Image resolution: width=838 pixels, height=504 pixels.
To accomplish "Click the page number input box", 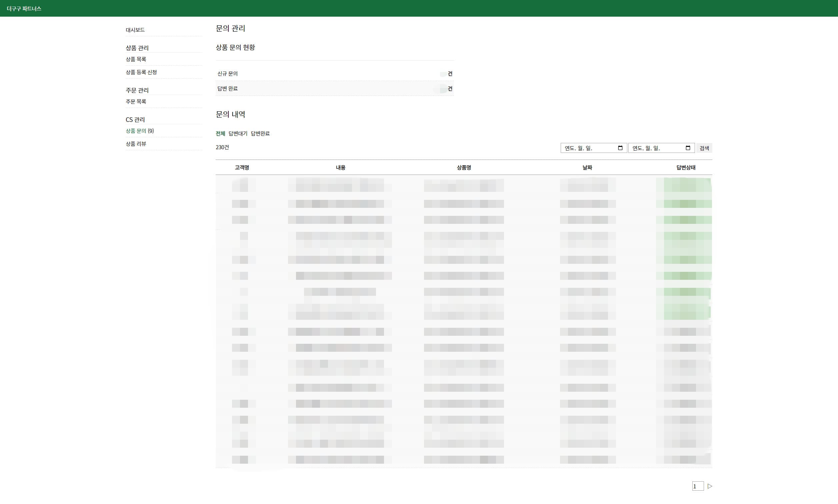I will (x=697, y=486).
